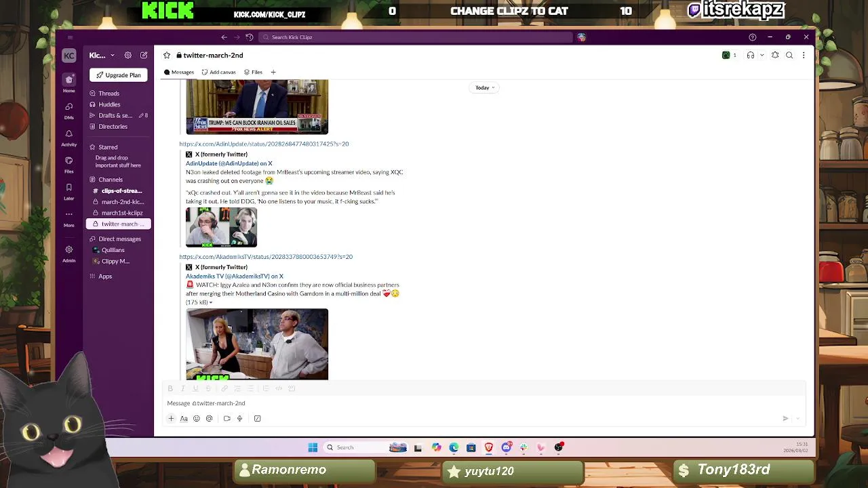Screen dimensions: 868x488
Task: Open workspace preferences gear beside Kic...
Action: pyautogui.click(x=127, y=56)
